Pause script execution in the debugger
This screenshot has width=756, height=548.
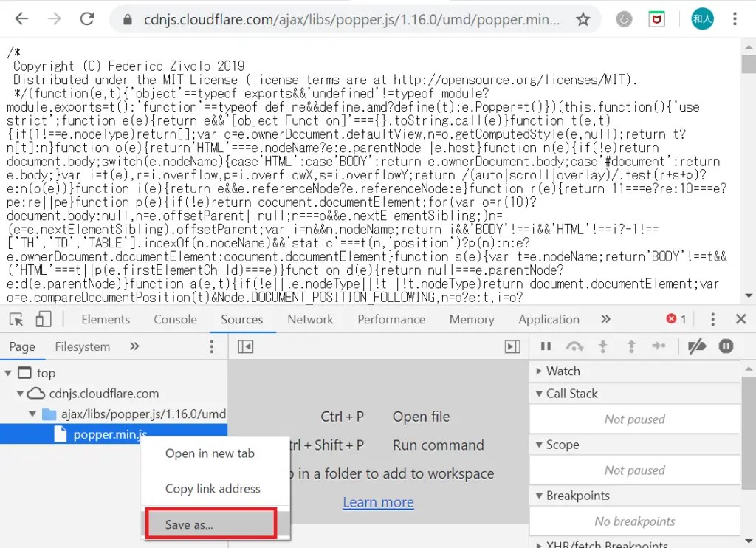546,346
